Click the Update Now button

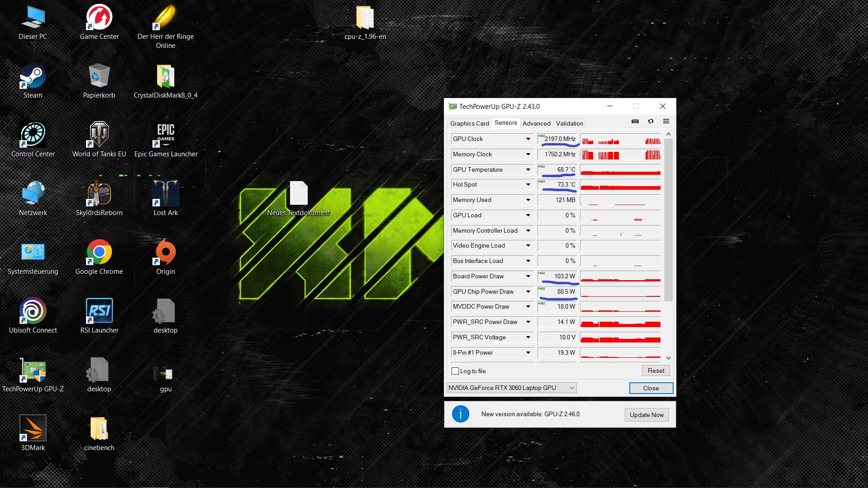click(646, 415)
